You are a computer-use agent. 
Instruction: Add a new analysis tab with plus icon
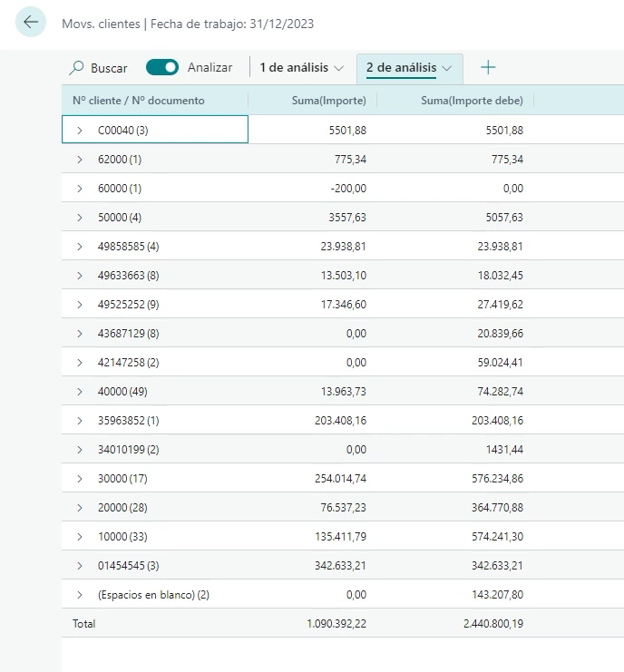[x=488, y=68]
